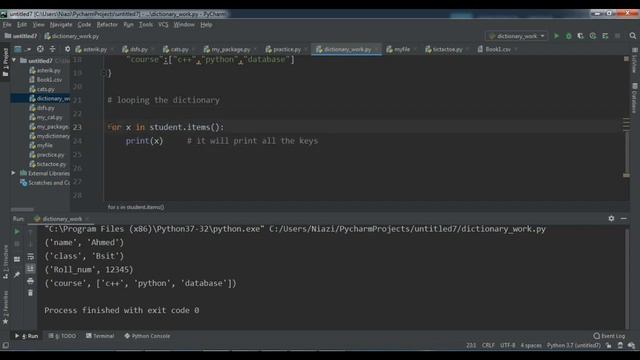Viewport: 640px width, 360px height.
Task: Switch to dsfs.py editor tab
Action: [138, 49]
